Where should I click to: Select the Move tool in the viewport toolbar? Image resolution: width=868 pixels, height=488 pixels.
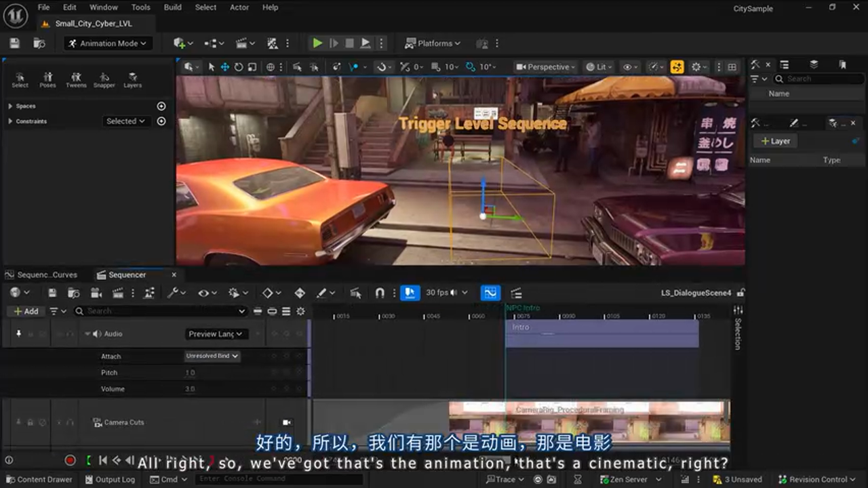224,67
